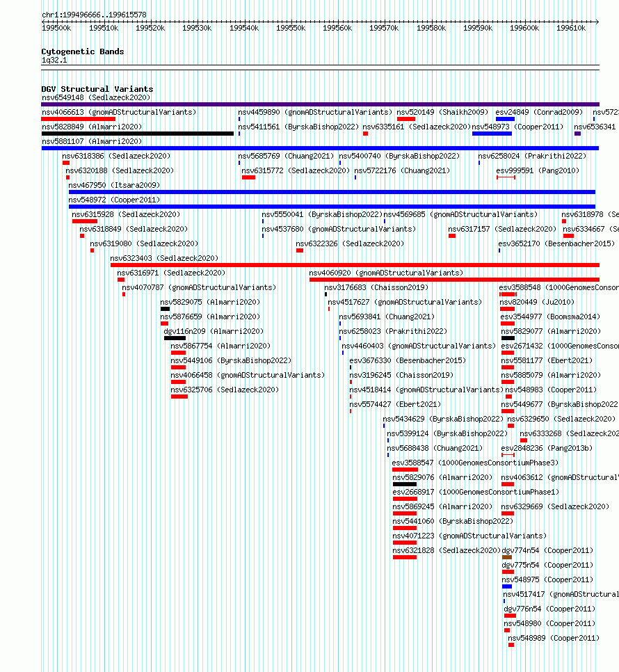Click nsv5685769 (Chuang2021) label
The image size is (619, 672).
[286, 156]
